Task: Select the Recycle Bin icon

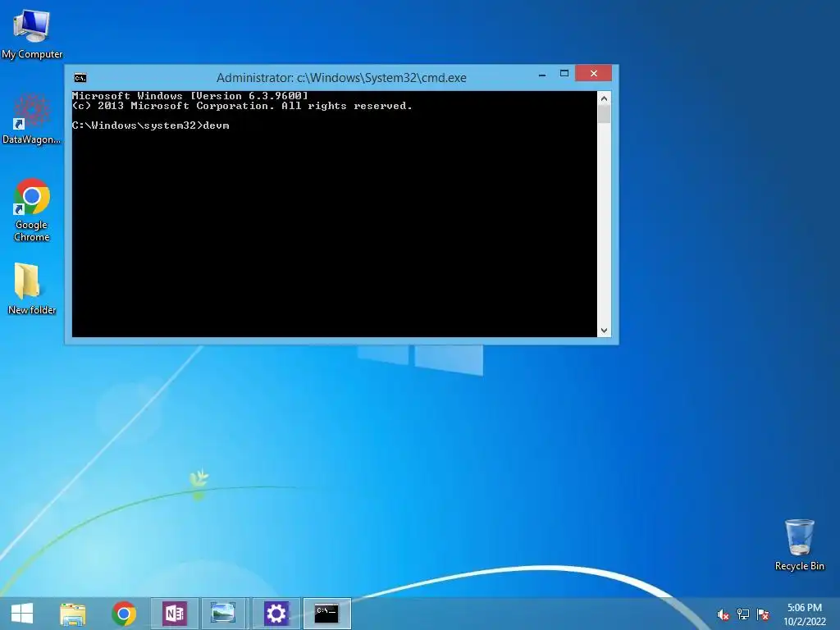Action: coord(799,545)
